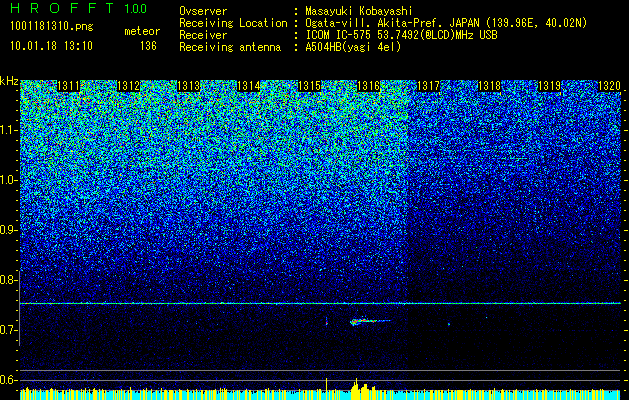
Task: Click the 1311 time marker
Action: coord(69,86)
